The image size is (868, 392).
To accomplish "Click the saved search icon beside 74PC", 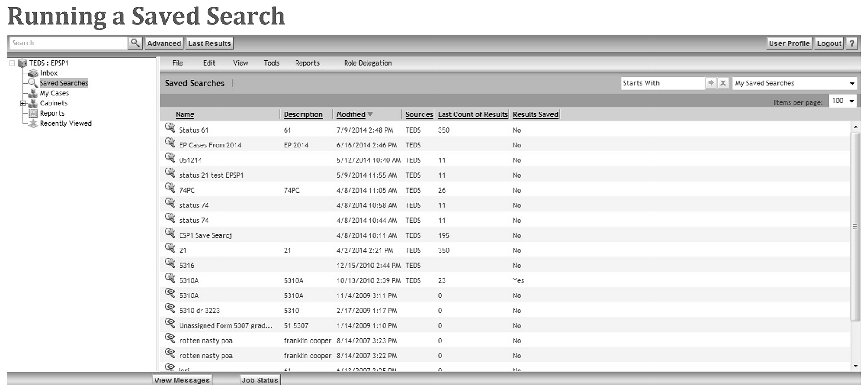I will coord(170,188).
